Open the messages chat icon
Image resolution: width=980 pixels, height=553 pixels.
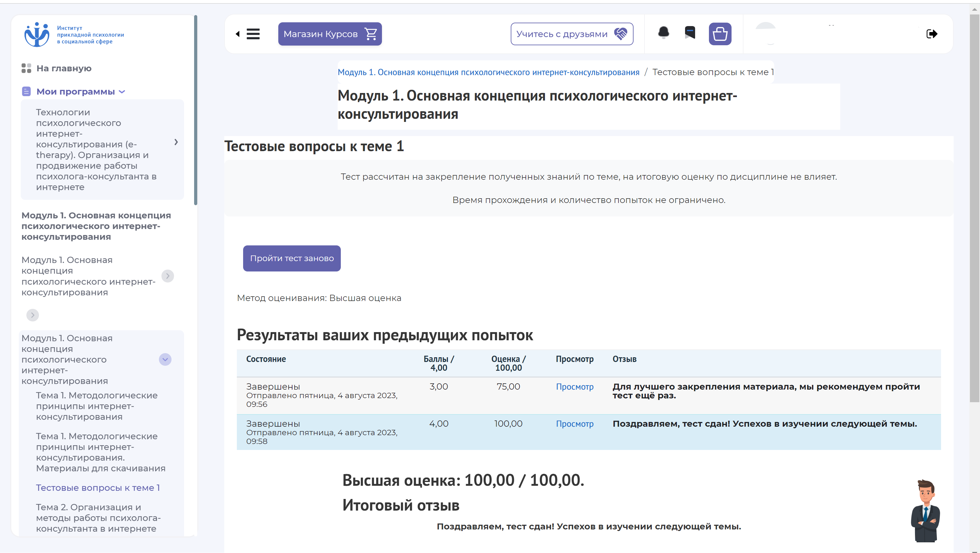click(x=690, y=33)
